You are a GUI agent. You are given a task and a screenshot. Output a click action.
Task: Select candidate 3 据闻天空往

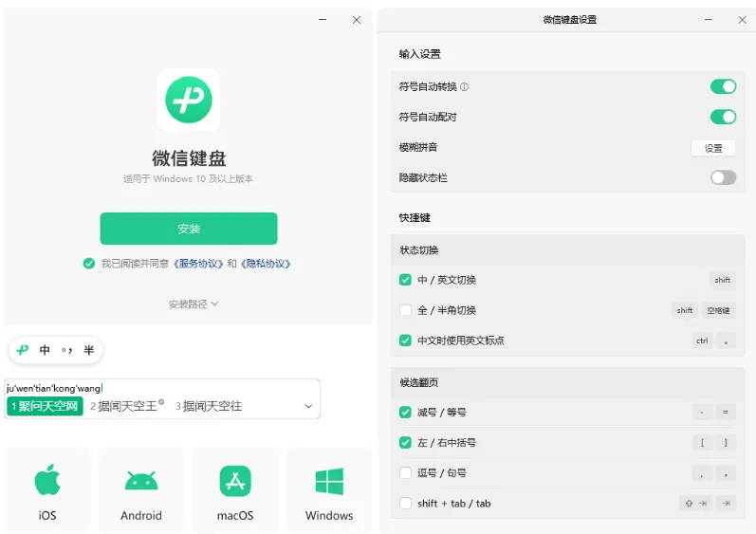[x=209, y=406]
